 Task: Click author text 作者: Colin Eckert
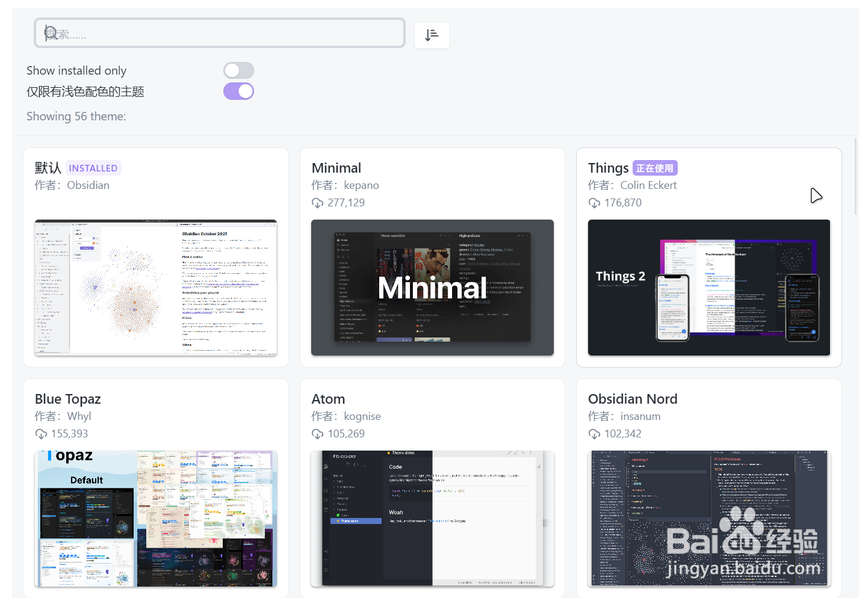(x=632, y=185)
